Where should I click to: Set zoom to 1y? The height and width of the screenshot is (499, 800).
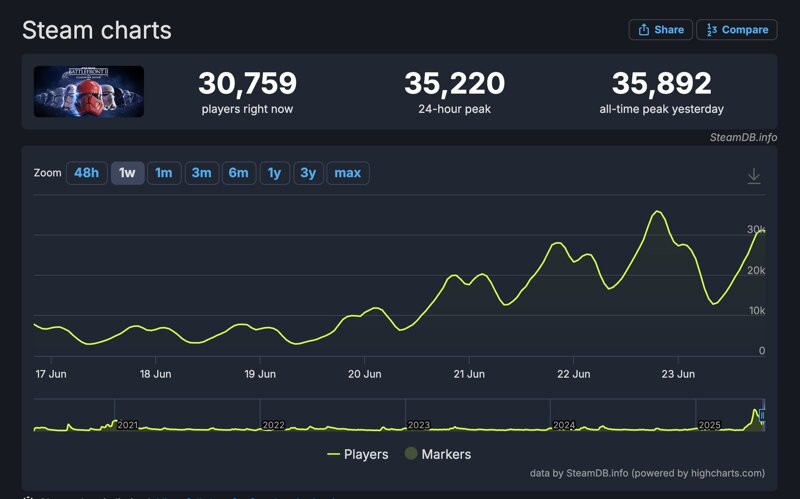pos(274,173)
